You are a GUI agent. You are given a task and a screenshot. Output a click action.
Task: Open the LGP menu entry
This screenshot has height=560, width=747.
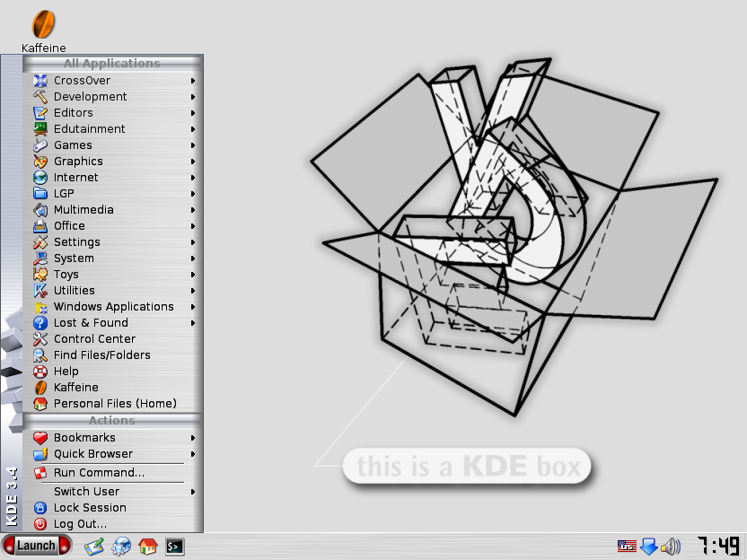(113, 194)
